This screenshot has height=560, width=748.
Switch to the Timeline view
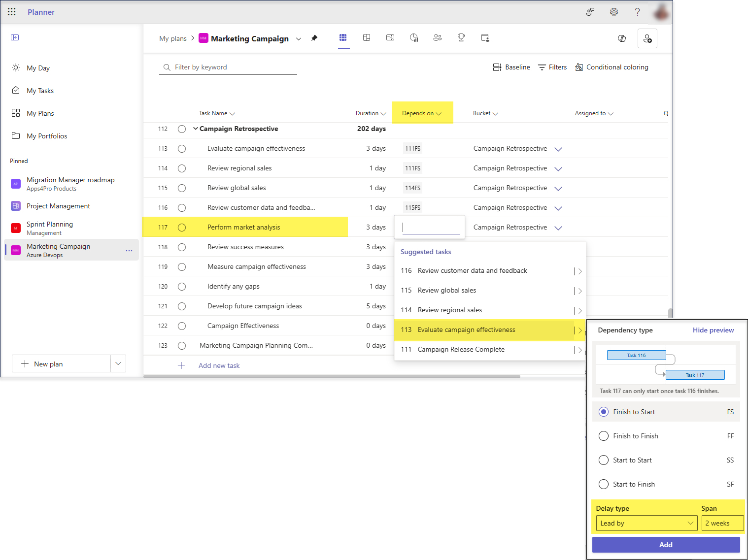390,37
